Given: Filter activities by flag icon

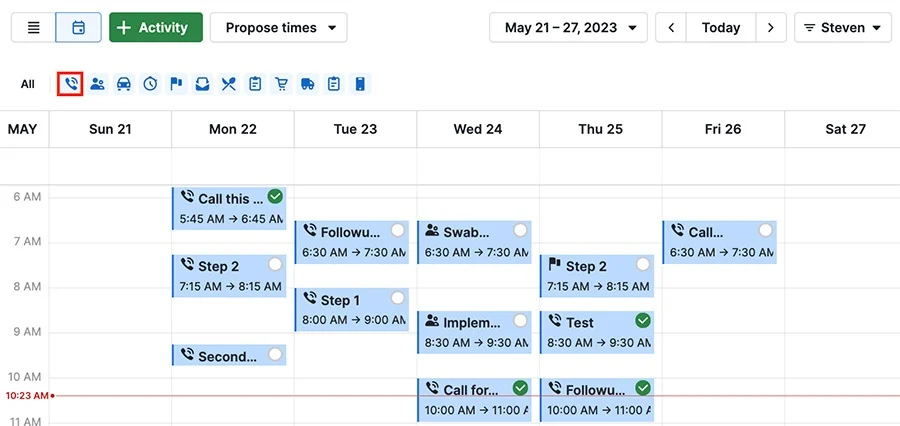Looking at the screenshot, I should (x=177, y=84).
